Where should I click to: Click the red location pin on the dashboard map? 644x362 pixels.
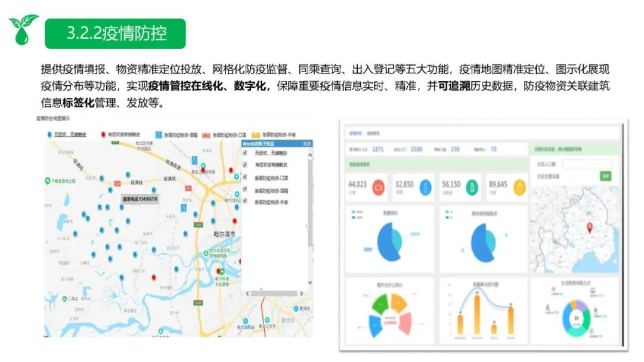click(x=590, y=228)
